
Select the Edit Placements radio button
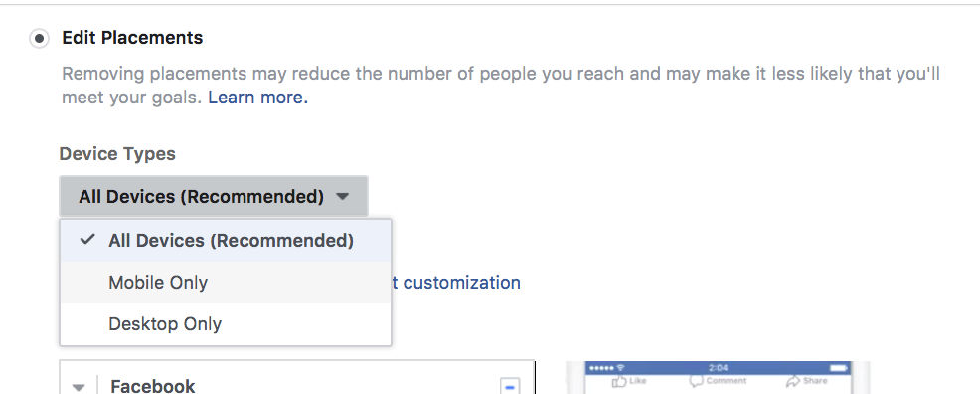(39, 39)
